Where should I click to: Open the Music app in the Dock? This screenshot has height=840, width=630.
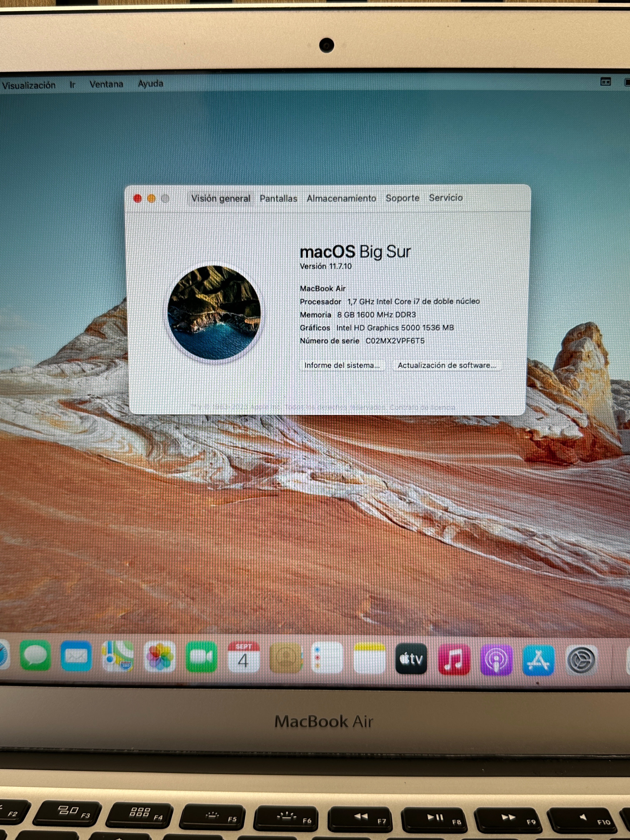coord(454,659)
